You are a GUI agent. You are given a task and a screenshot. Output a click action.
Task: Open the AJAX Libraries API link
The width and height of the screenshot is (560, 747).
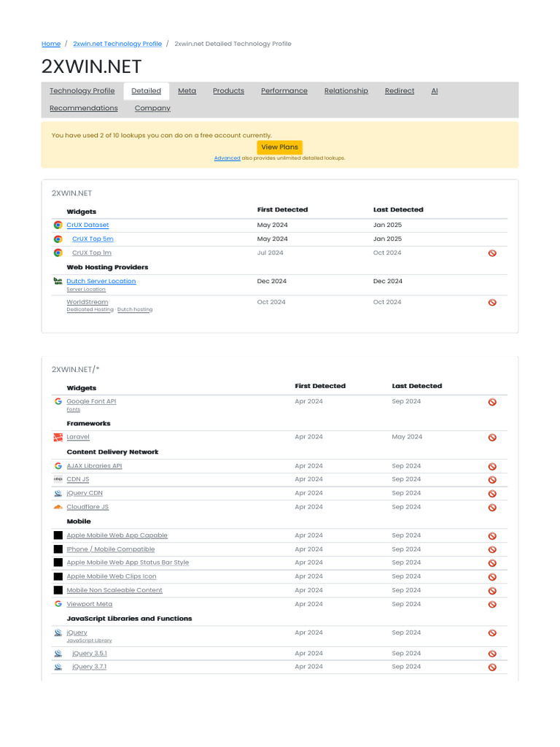(94, 466)
